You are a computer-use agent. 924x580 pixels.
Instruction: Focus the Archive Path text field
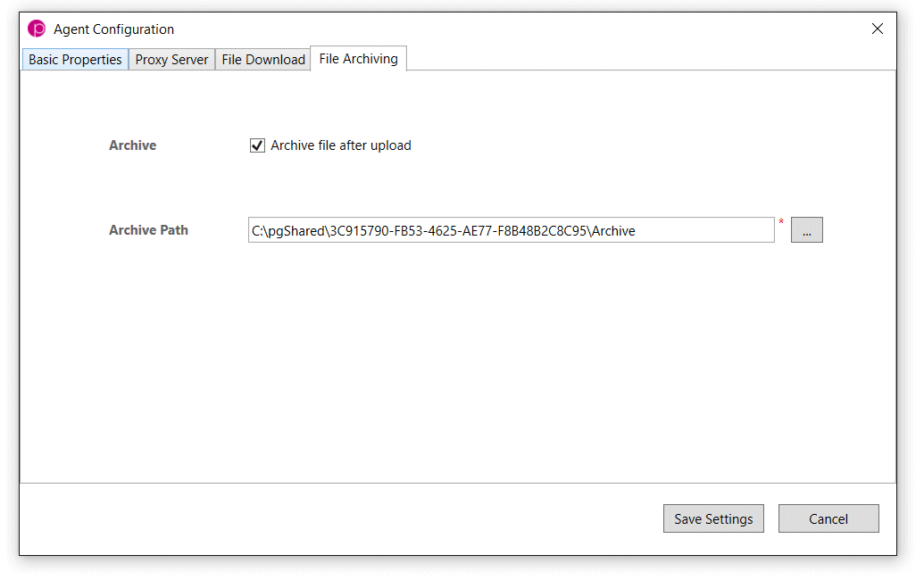click(511, 230)
